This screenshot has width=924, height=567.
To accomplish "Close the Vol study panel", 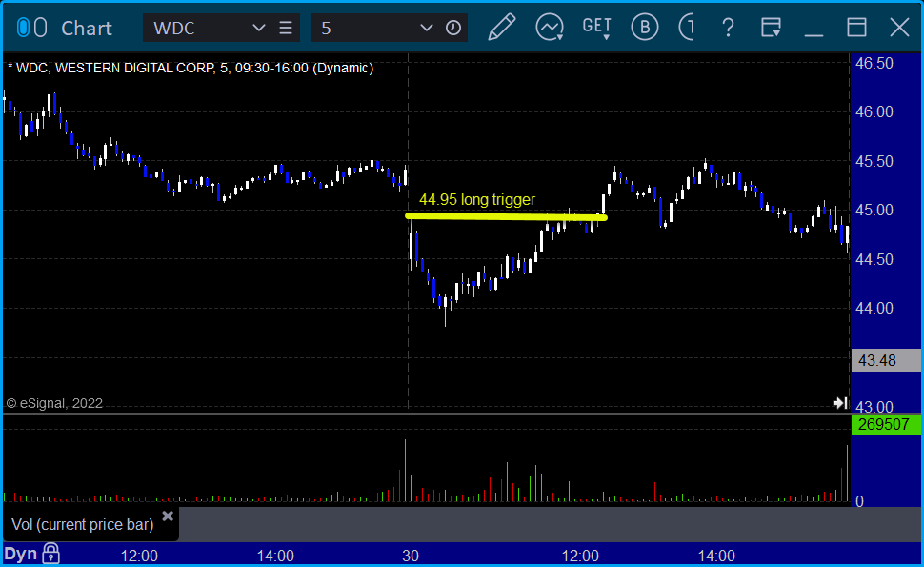I will (168, 516).
